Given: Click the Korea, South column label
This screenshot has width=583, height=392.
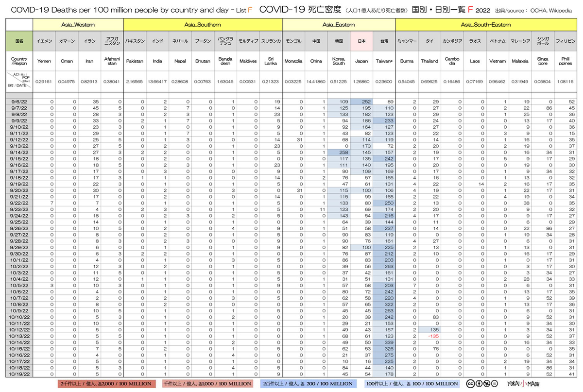Looking at the screenshot, I should coord(339,62).
